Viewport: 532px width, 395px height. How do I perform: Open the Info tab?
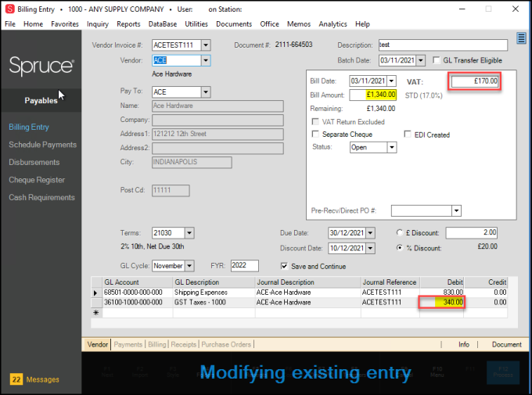[x=464, y=344]
